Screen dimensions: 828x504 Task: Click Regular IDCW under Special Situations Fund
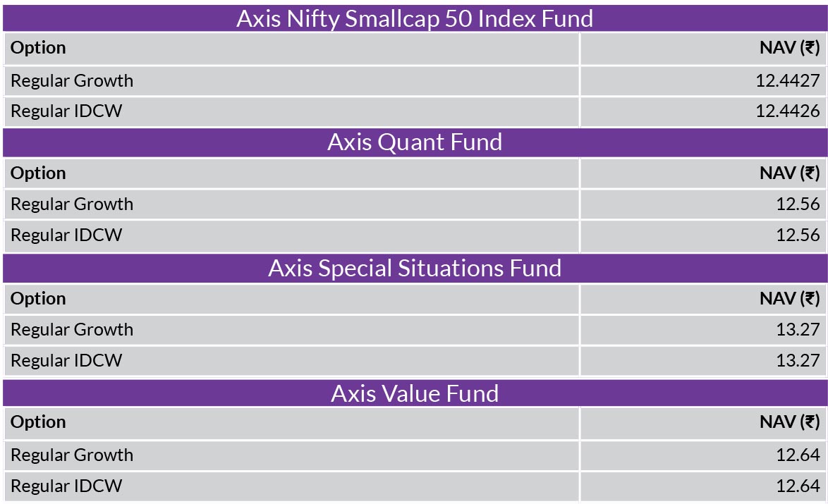[x=66, y=360]
